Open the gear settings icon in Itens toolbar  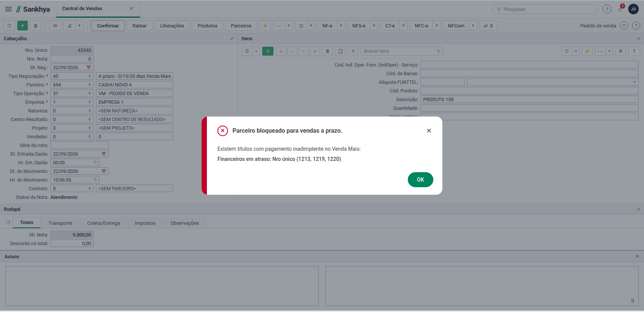coord(621,51)
